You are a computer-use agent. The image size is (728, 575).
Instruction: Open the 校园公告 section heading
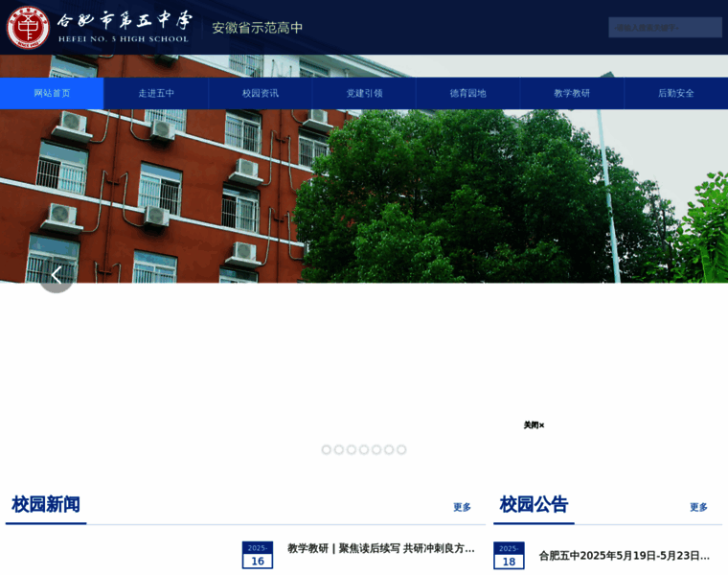click(534, 504)
